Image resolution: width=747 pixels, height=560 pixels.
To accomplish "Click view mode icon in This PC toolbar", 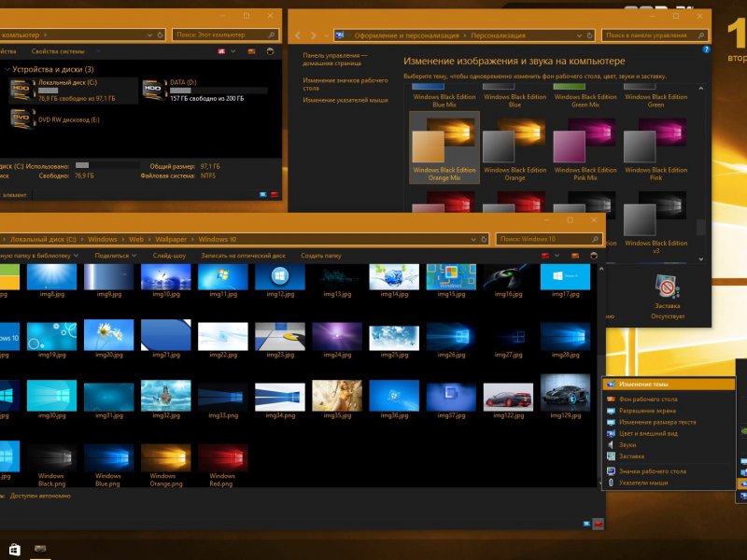I will click(221, 51).
